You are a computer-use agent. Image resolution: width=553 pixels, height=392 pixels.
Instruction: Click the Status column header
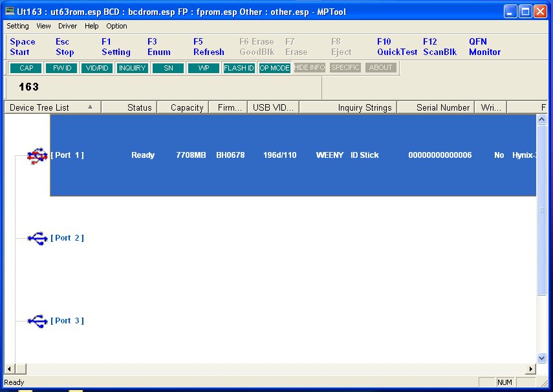129,107
